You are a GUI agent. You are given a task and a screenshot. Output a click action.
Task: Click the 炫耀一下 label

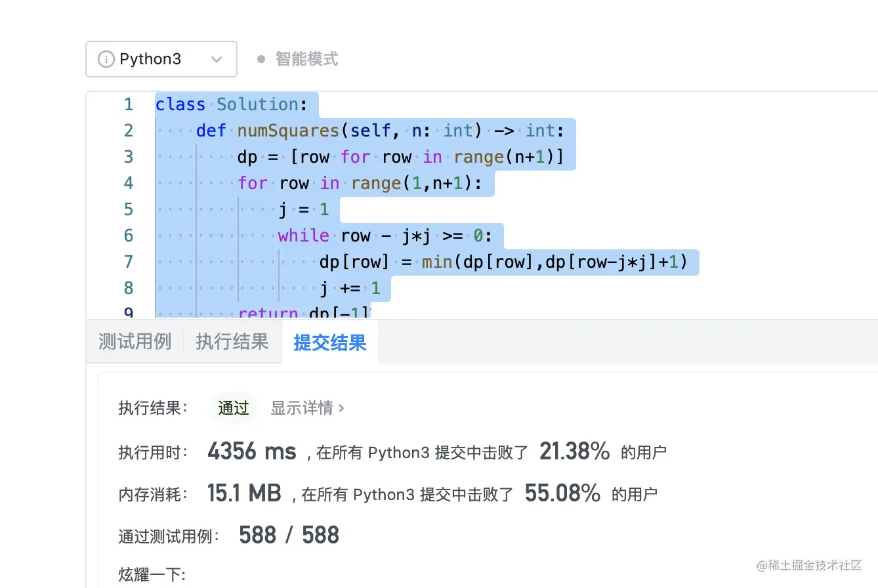click(152, 576)
